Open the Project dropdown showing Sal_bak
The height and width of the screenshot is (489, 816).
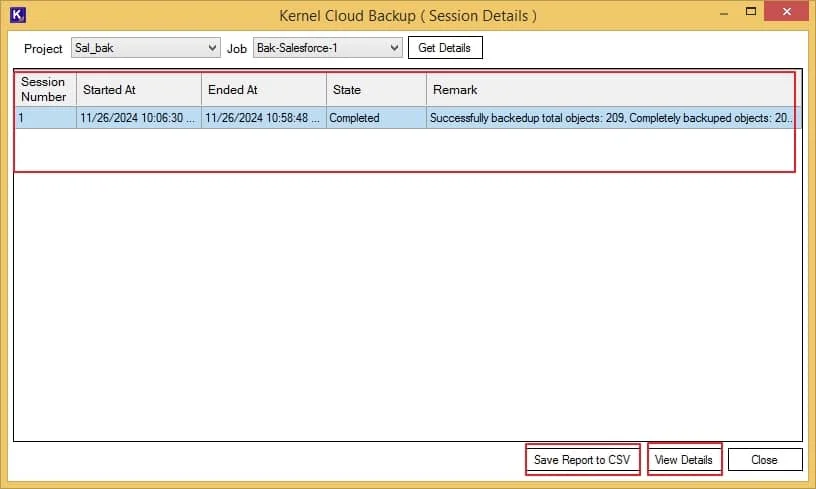[146, 48]
